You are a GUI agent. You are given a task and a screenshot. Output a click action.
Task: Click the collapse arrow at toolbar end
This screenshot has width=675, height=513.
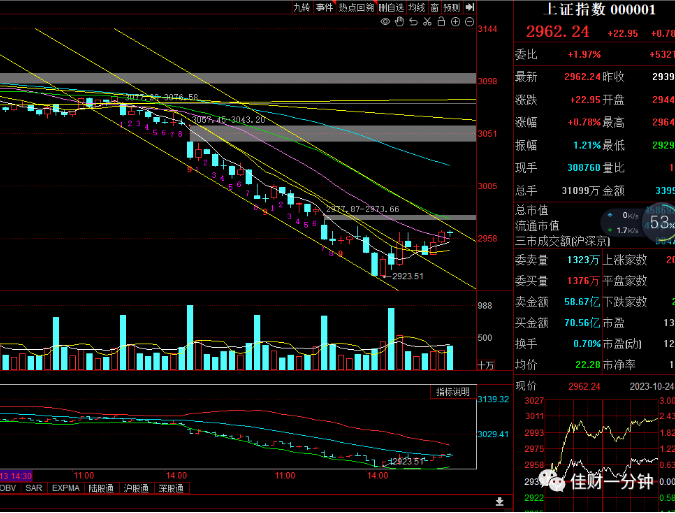[470, 7]
